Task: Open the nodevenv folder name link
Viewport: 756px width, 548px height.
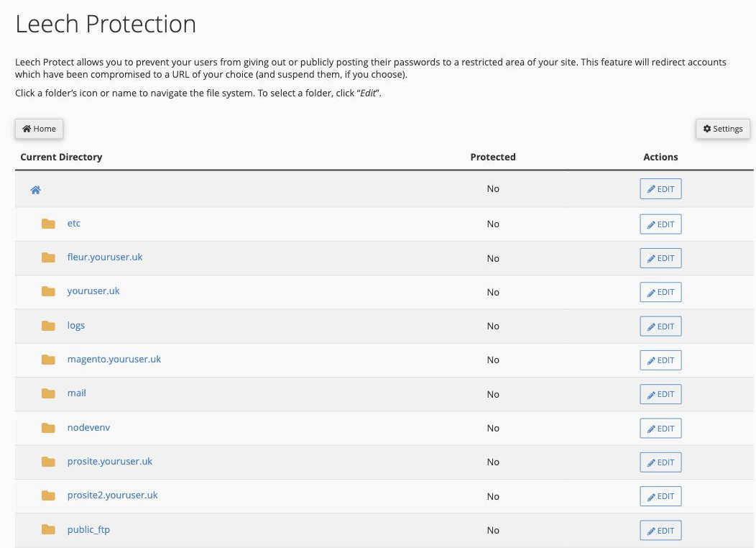Action: 88,427
